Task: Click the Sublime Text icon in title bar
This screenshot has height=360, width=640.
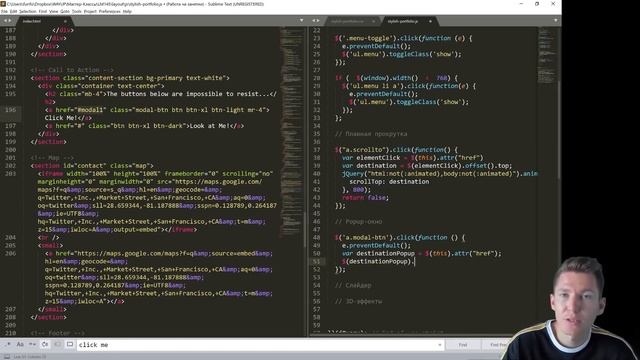Action: (x=3, y=4)
